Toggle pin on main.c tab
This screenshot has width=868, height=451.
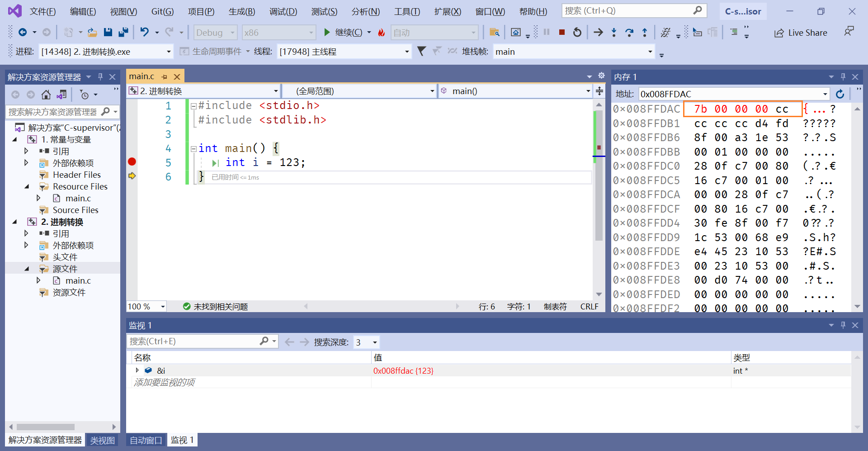pyautogui.click(x=165, y=76)
